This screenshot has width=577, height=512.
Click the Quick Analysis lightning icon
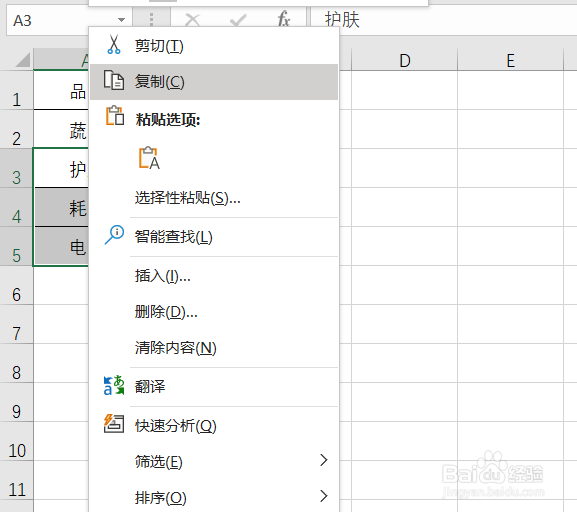click(114, 424)
